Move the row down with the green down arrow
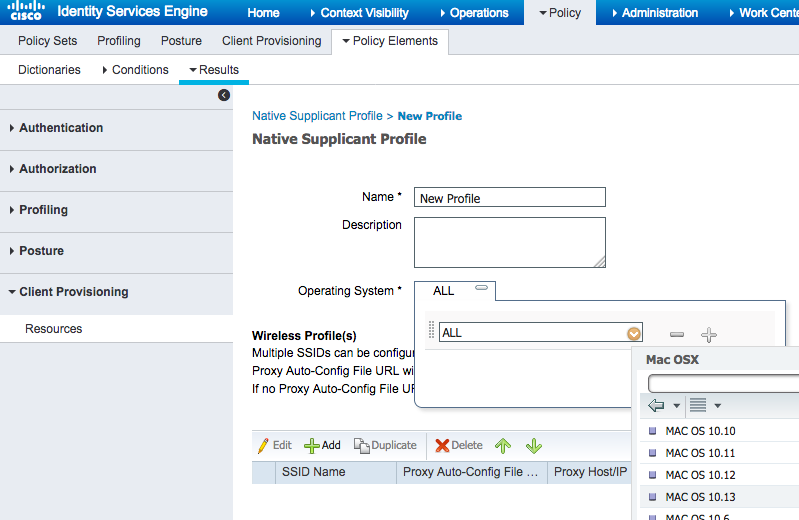The height and width of the screenshot is (520, 799). (x=534, y=446)
